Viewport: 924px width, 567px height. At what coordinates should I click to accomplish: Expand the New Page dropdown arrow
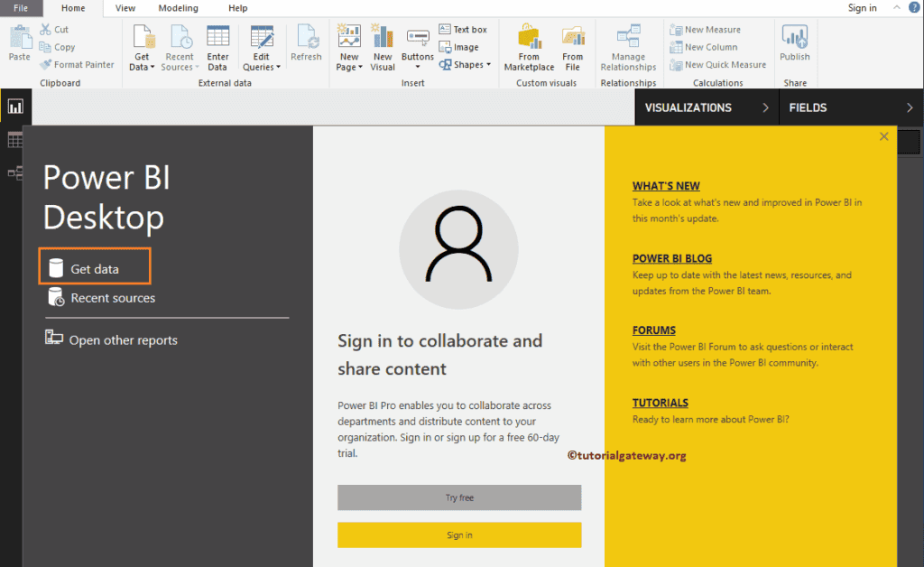pyautogui.click(x=360, y=67)
